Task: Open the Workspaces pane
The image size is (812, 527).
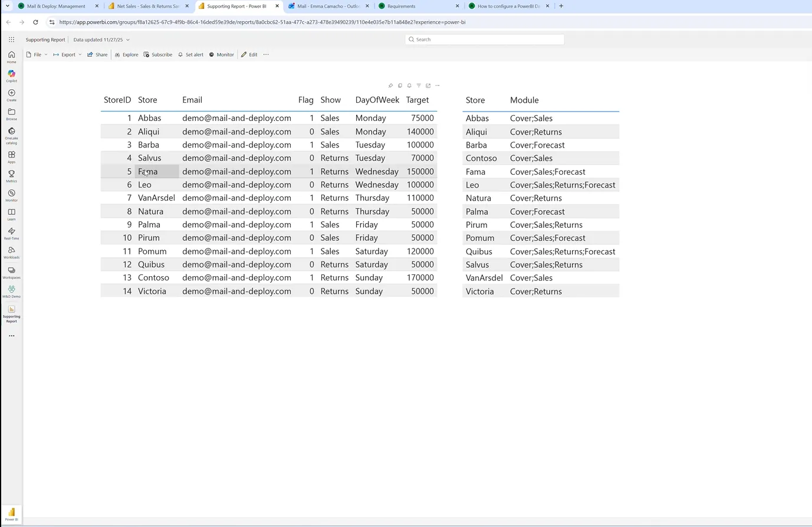Action: click(11, 273)
